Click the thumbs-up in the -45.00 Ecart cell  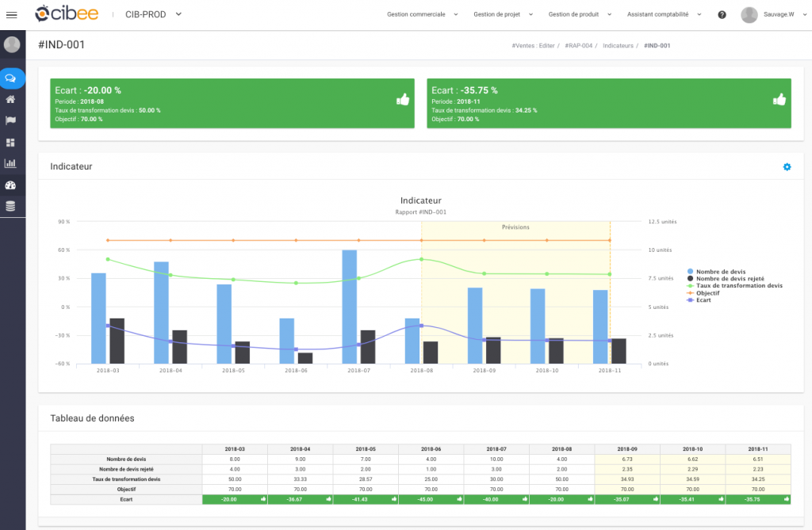coord(459,499)
